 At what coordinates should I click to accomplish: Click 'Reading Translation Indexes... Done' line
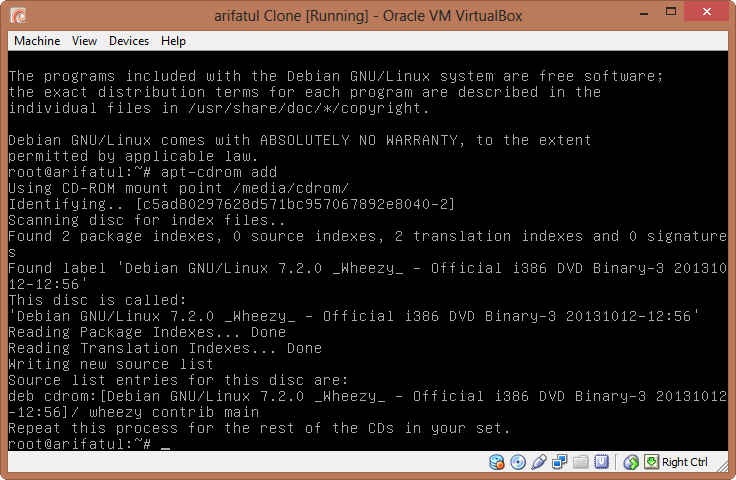point(165,348)
